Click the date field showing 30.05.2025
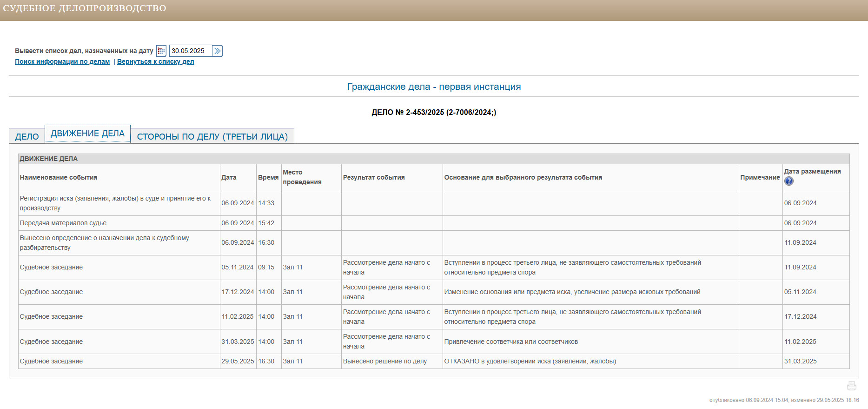This screenshot has height=409, width=868. point(191,51)
